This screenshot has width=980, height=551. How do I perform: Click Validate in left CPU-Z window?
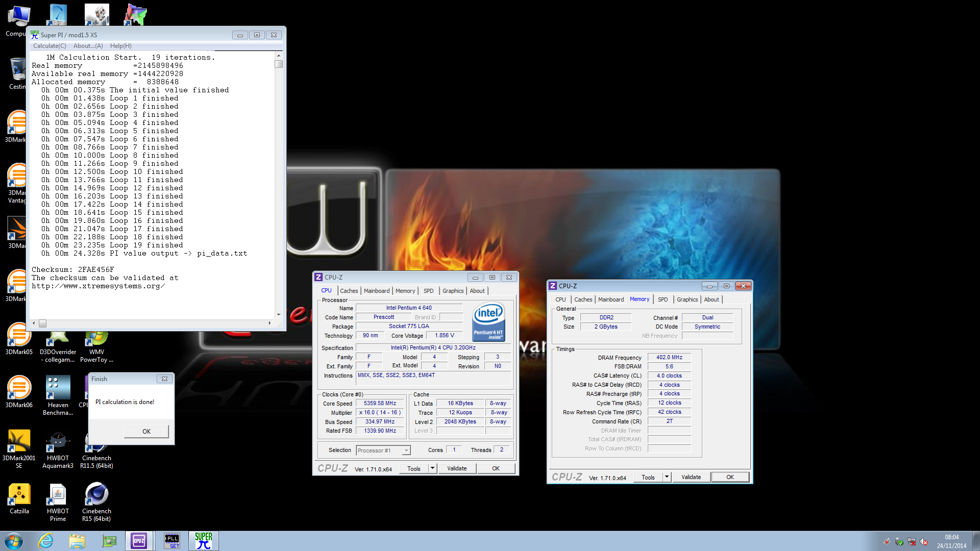tap(457, 468)
